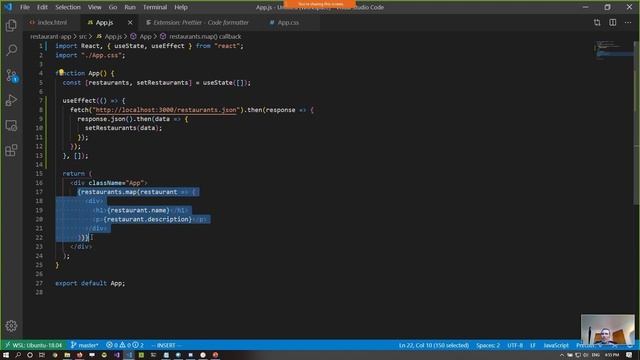Change language mode from JavaScript
Screen dimensions: 640x360
click(x=556, y=345)
